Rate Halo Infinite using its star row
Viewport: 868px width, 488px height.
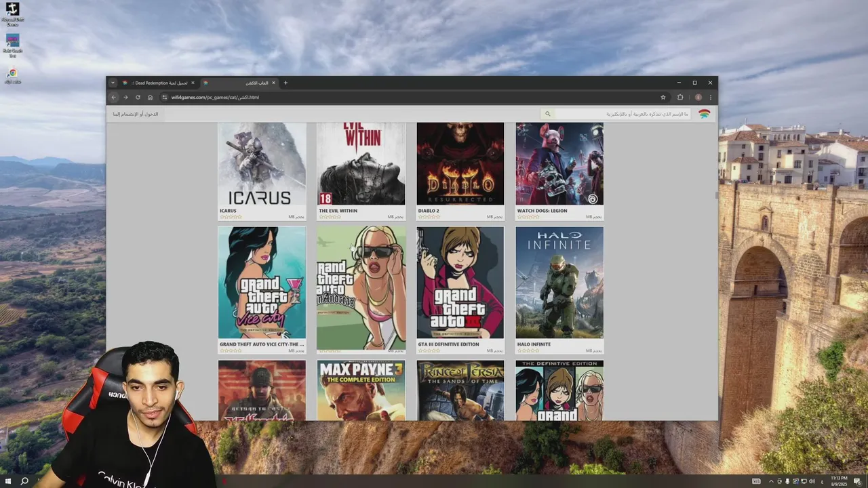point(528,350)
